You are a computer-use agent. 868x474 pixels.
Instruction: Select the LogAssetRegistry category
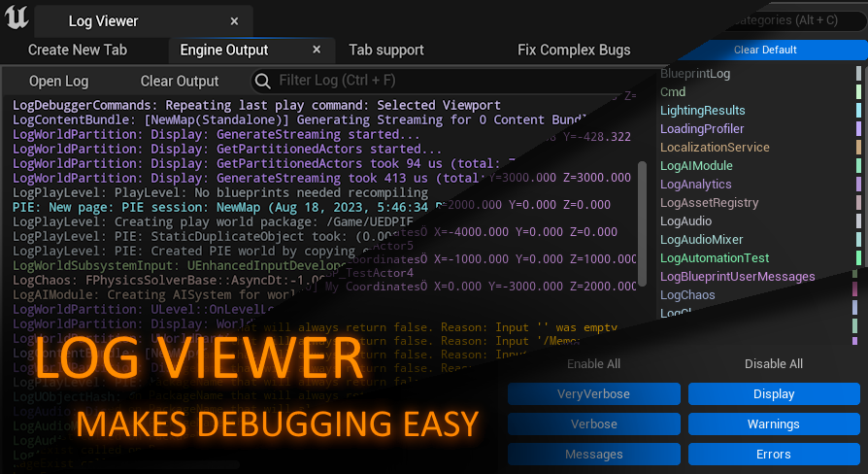[709, 203]
